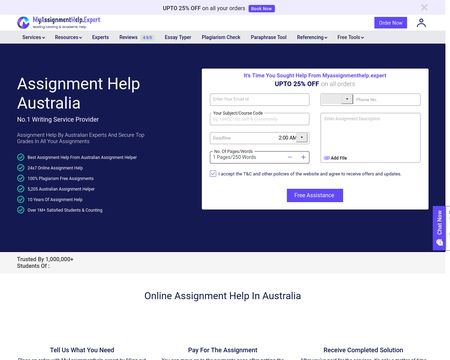Image resolution: width=450 pixels, height=360 pixels.
Task: Open the Essay Typer page
Action: coord(178,37)
